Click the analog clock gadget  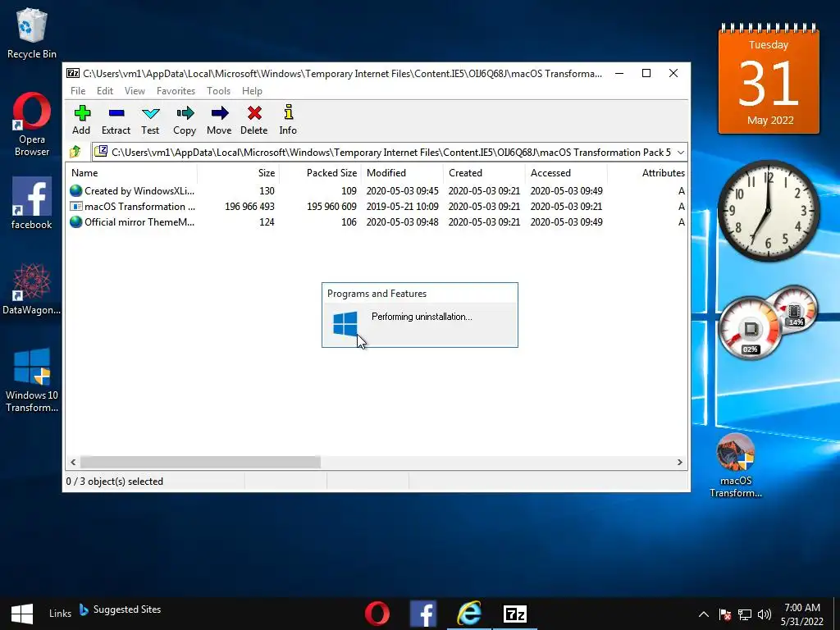768,211
